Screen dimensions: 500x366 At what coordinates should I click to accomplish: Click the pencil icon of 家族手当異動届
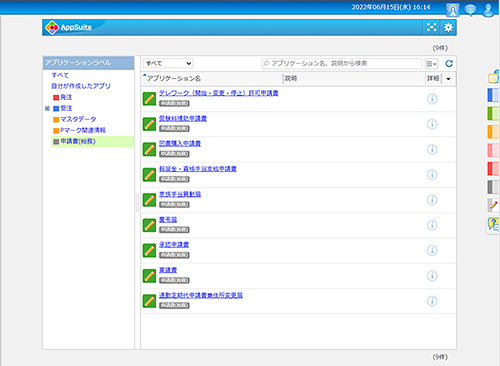149,200
